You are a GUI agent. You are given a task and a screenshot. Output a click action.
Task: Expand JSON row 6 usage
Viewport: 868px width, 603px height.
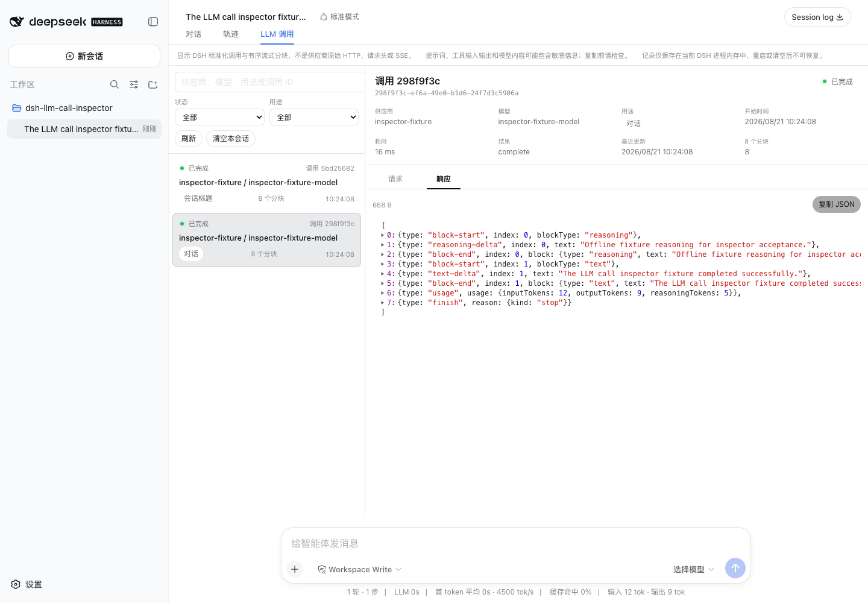click(x=382, y=293)
